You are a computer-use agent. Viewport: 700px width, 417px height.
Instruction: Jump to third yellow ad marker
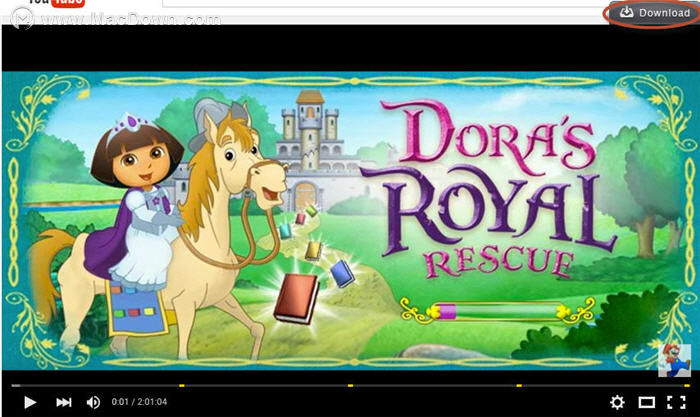(x=519, y=385)
